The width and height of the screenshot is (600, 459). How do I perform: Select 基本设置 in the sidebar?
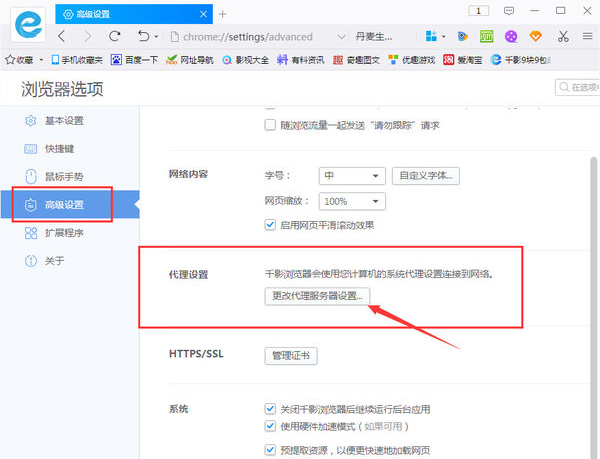64,121
